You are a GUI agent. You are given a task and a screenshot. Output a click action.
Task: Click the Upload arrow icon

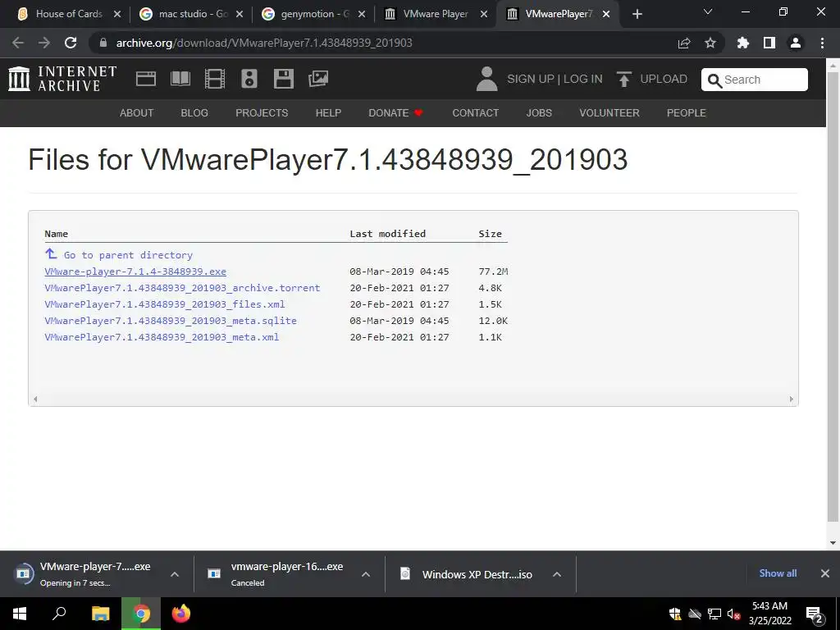tap(623, 79)
